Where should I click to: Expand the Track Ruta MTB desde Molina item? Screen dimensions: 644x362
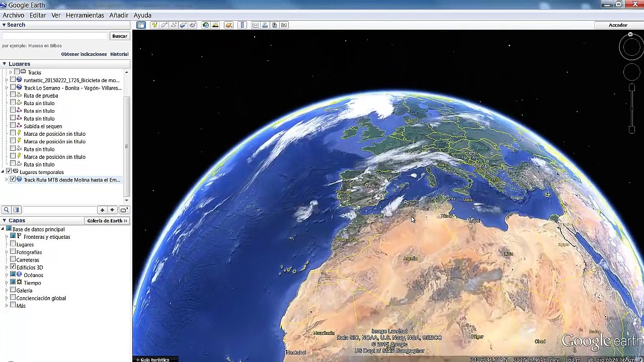(x=7, y=179)
